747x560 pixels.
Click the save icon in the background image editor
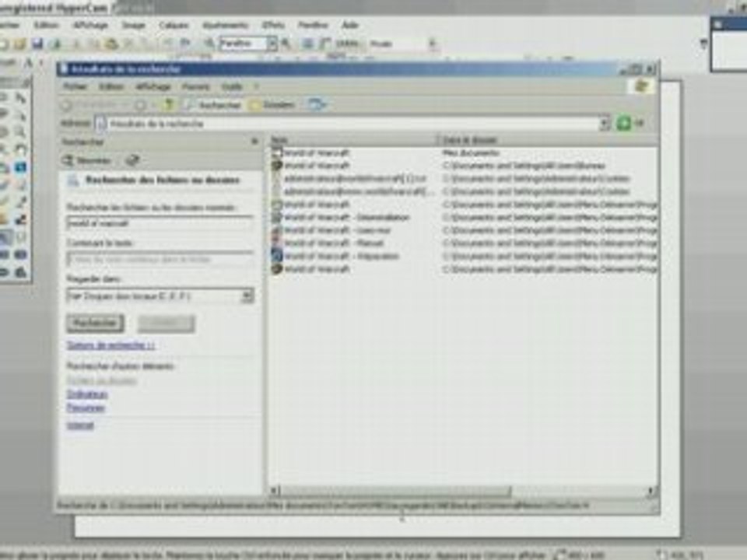pos(37,44)
